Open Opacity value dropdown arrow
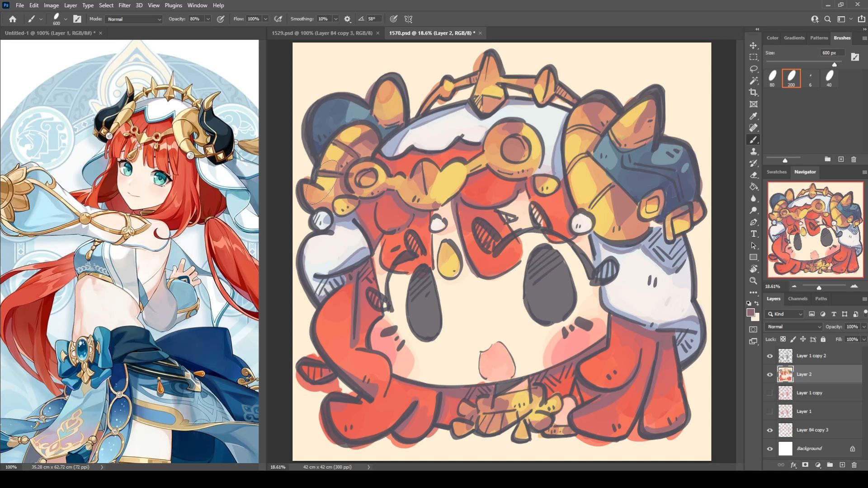 [x=208, y=19]
